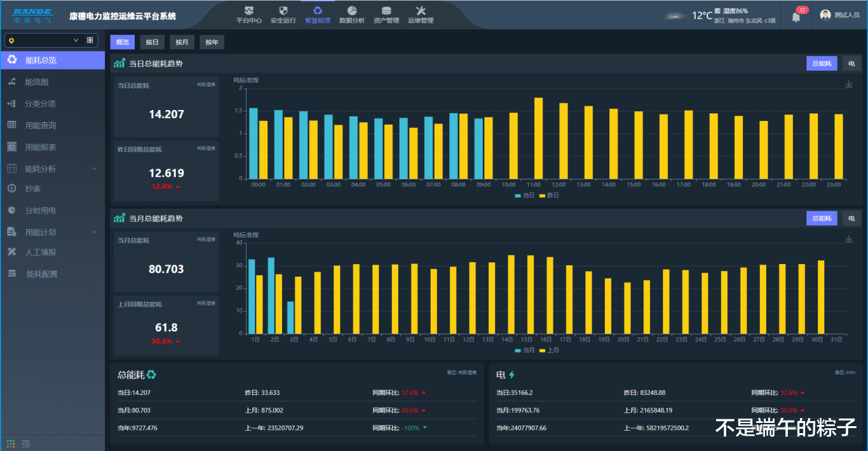
Task: Switch to the 按月 tab
Action: (182, 43)
